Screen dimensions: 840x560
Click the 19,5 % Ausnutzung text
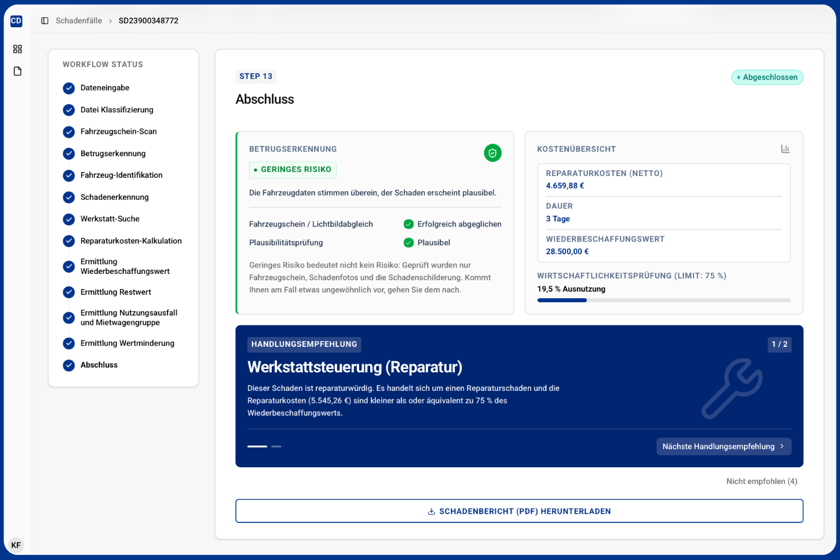[x=571, y=289]
